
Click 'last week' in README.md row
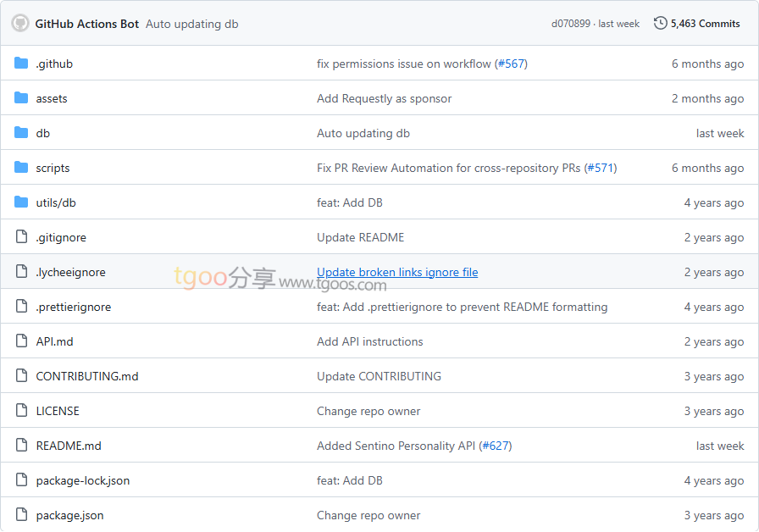(720, 446)
